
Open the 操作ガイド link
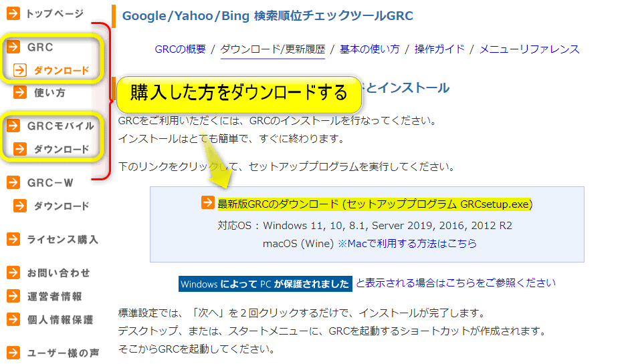(x=440, y=49)
